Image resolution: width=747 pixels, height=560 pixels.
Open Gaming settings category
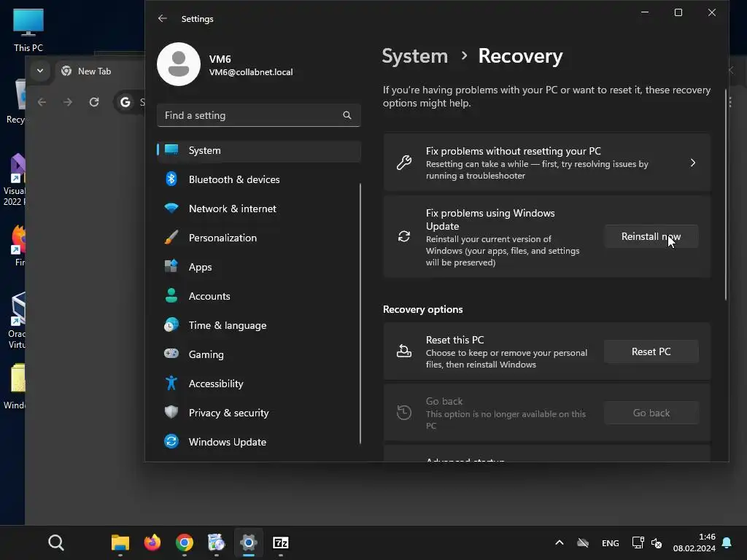point(259,354)
